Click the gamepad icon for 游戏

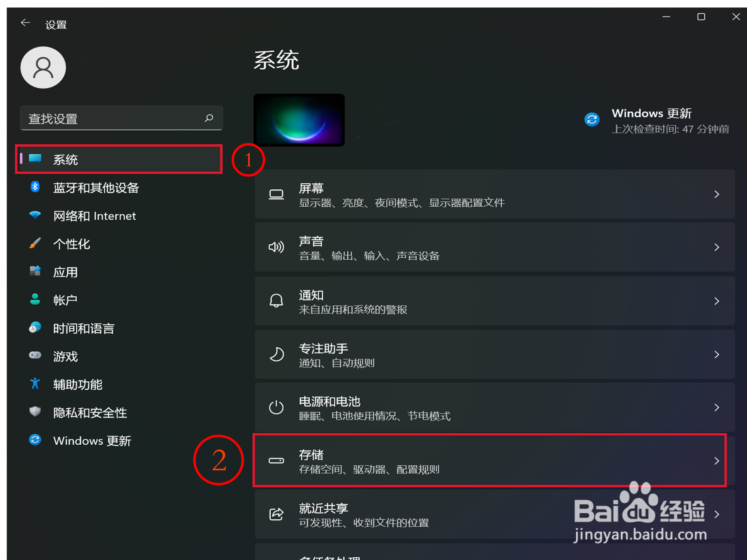coord(35,355)
